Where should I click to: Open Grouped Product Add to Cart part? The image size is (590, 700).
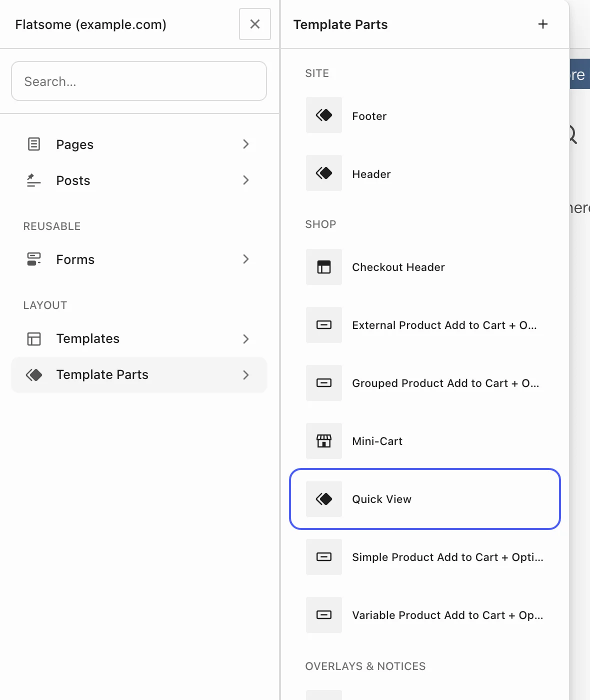425,383
